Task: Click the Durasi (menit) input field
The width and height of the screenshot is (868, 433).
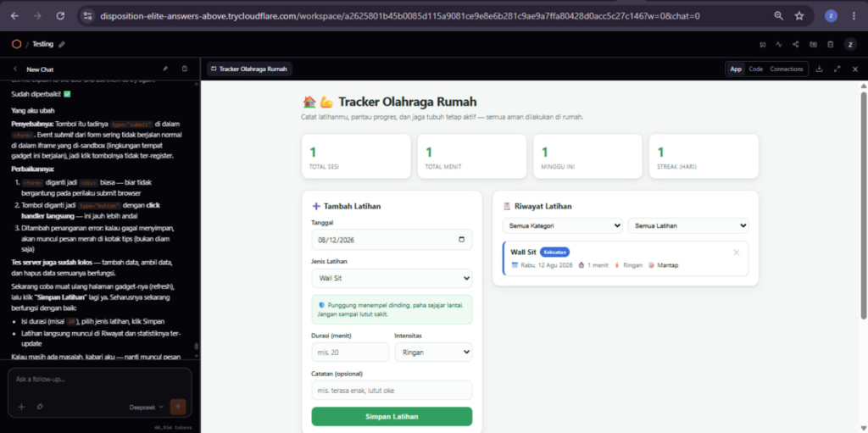Action: pyautogui.click(x=350, y=352)
